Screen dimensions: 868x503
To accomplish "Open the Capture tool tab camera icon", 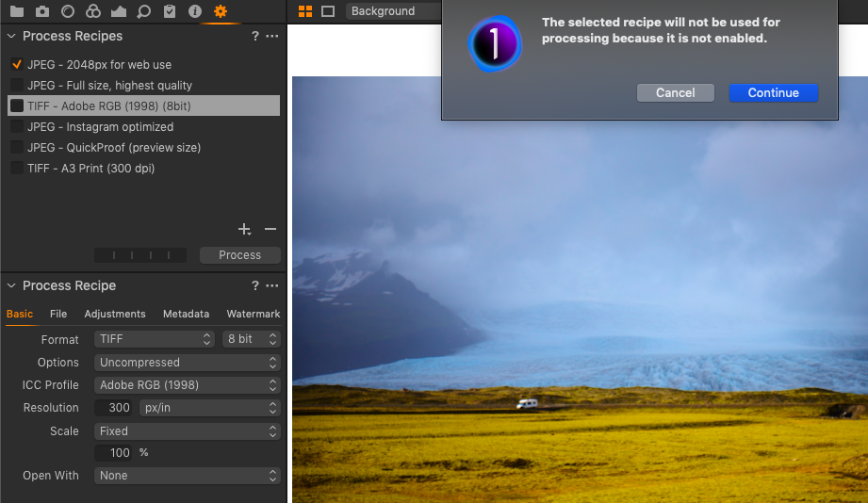I will [42, 11].
